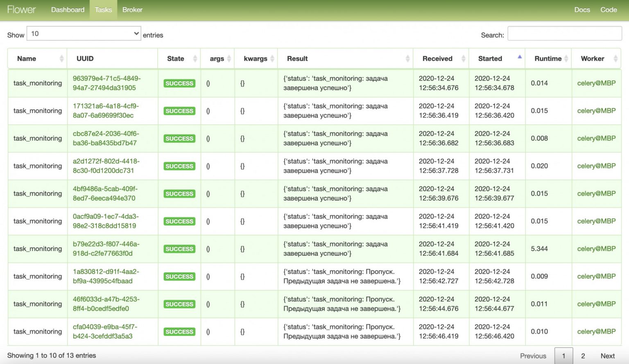Screen dimensions: 629x364
Task: Click the Result column sort icon
Action: (407, 59)
